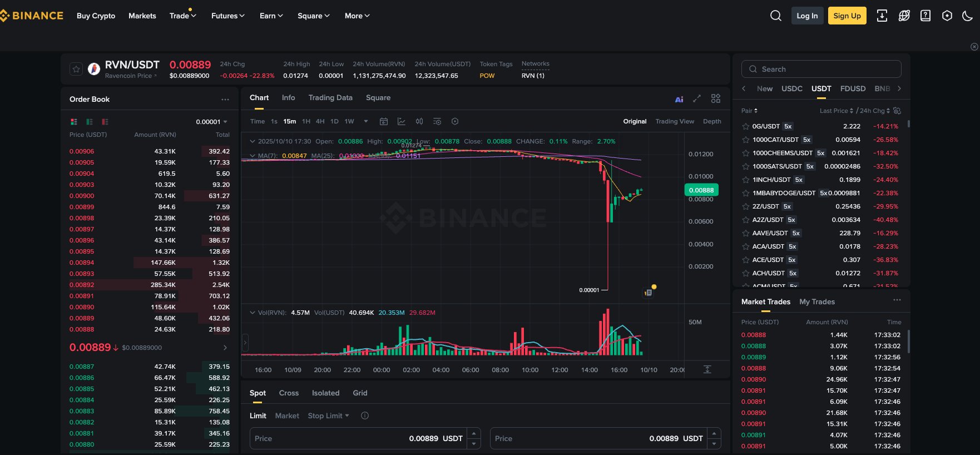
Task: Star the AAVE/USDT pair as favorite
Action: coord(746,233)
